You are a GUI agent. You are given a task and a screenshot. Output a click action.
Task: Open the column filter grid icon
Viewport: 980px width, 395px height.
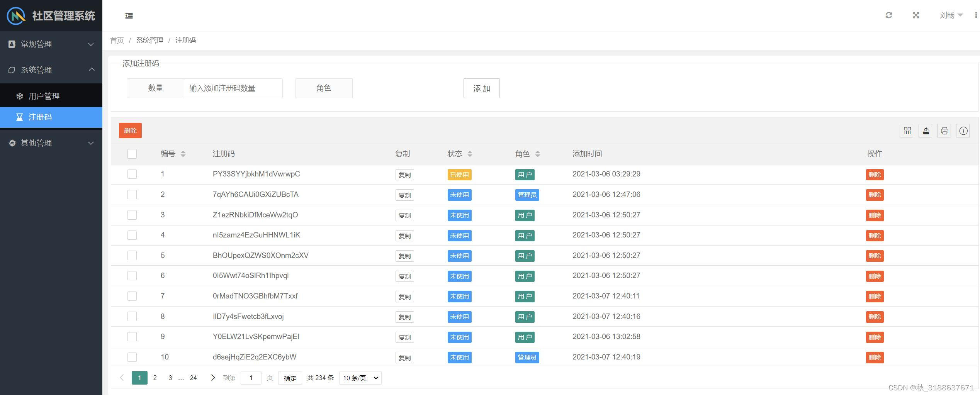click(907, 131)
